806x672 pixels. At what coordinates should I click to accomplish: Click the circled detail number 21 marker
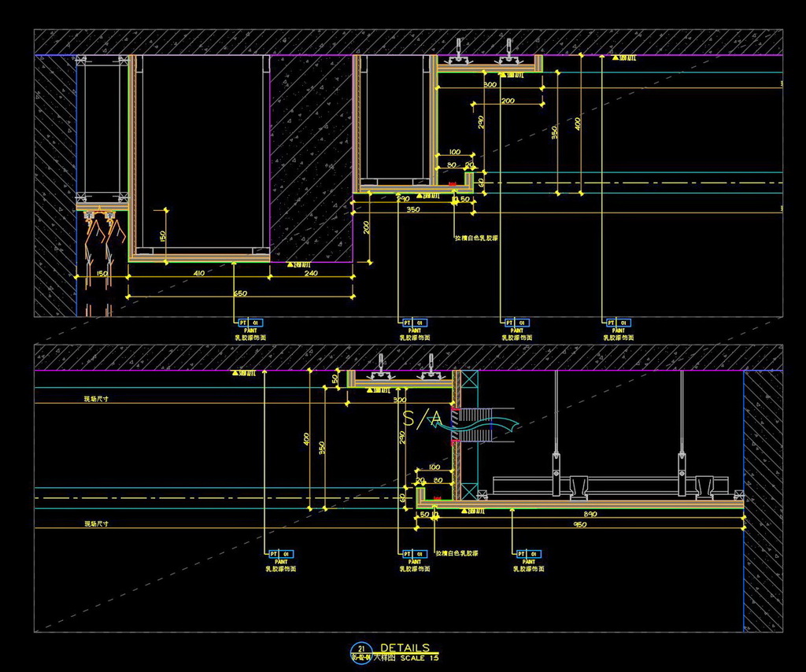point(360,649)
